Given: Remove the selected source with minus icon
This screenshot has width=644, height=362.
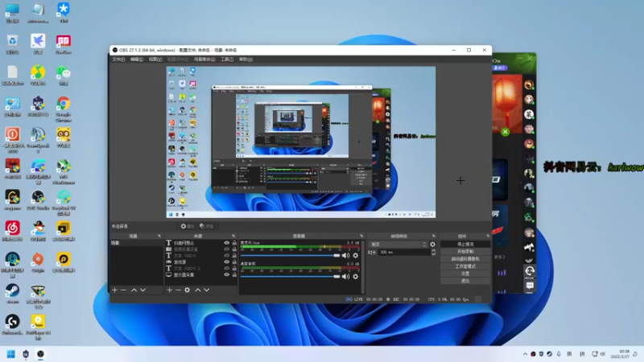Looking at the screenshot, I should pyautogui.click(x=178, y=290).
